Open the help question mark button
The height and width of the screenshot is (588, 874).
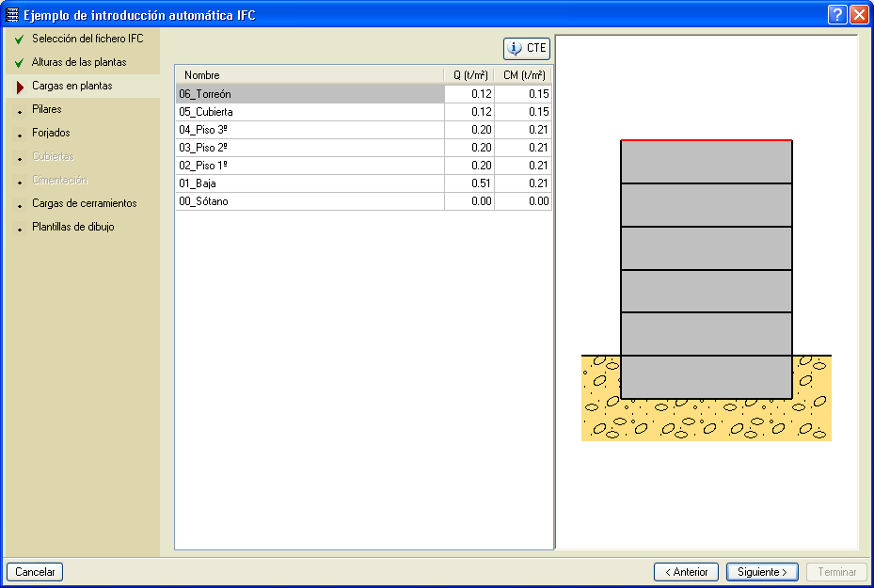pyautogui.click(x=837, y=14)
